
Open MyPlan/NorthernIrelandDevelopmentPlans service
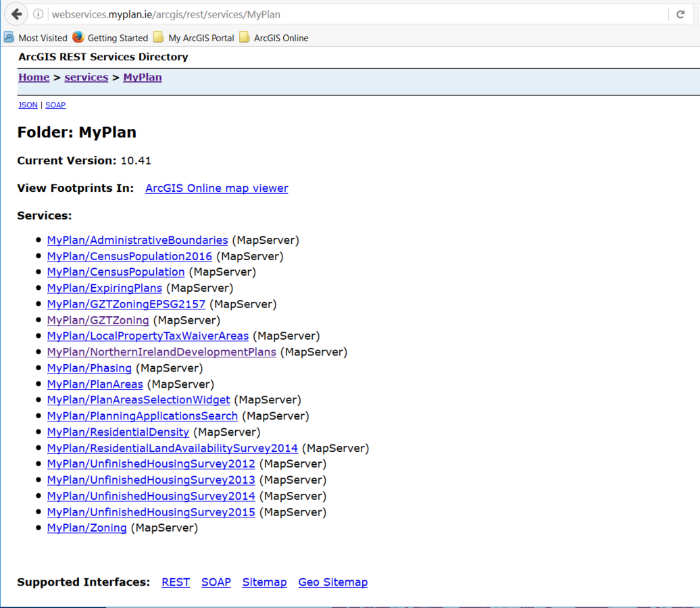[x=161, y=352]
